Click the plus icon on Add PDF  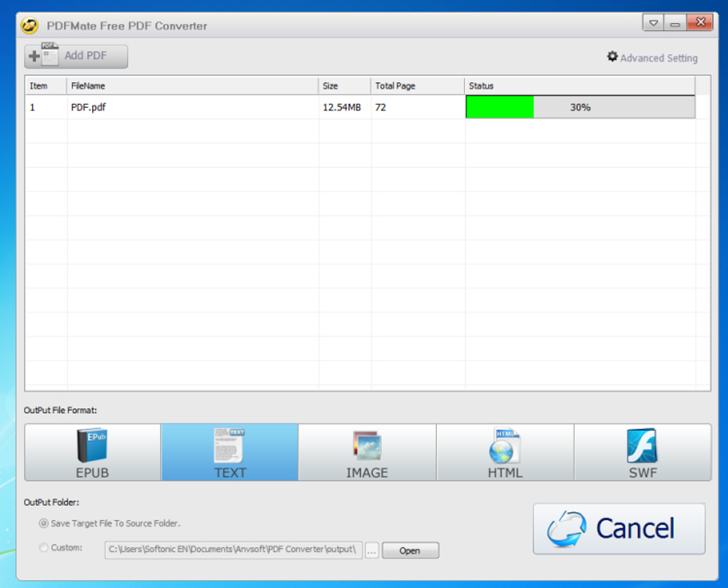click(34, 56)
